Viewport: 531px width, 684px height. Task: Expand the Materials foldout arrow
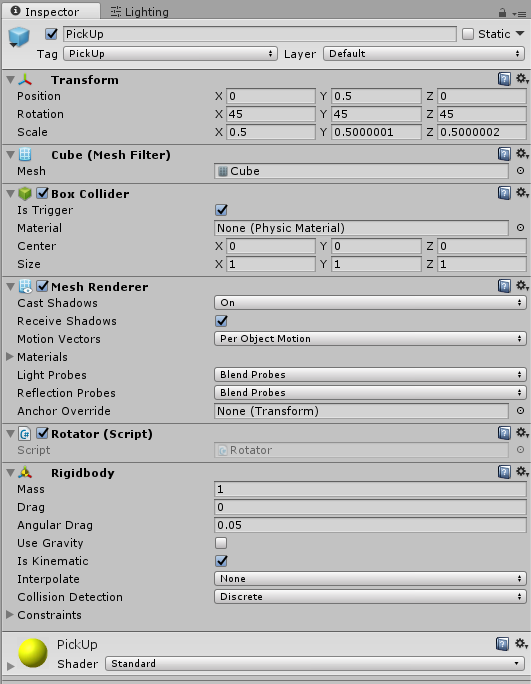10,356
